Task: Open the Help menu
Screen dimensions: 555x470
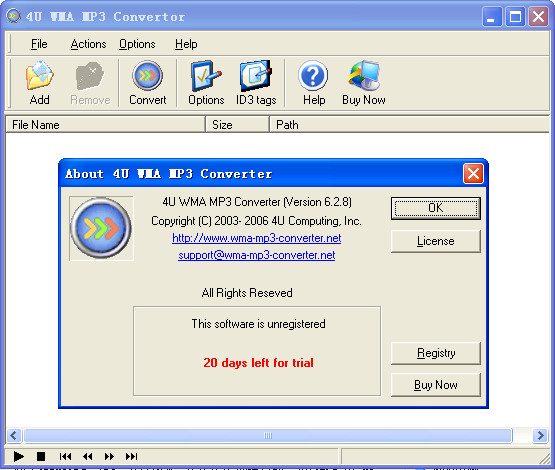Action: tap(186, 44)
